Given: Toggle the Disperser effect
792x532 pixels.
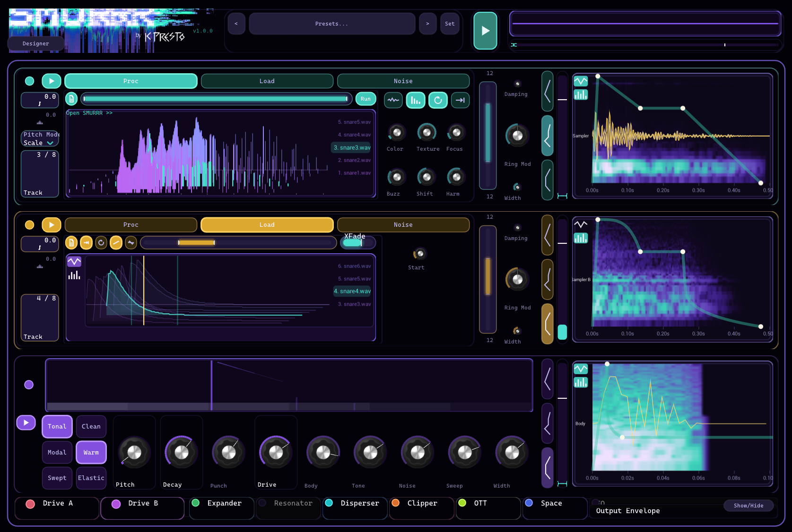Looking at the screenshot, I should pyautogui.click(x=329, y=503).
